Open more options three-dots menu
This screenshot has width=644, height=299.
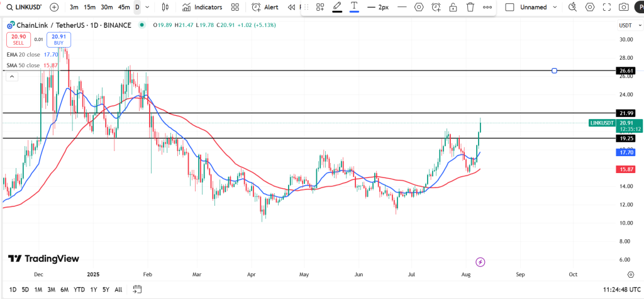click(487, 7)
